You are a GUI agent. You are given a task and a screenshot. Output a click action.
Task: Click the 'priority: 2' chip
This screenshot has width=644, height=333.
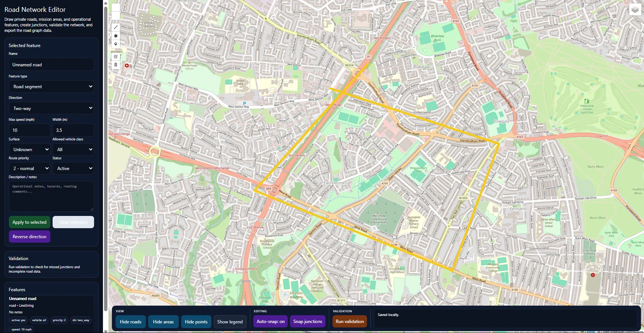pyautogui.click(x=59, y=320)
